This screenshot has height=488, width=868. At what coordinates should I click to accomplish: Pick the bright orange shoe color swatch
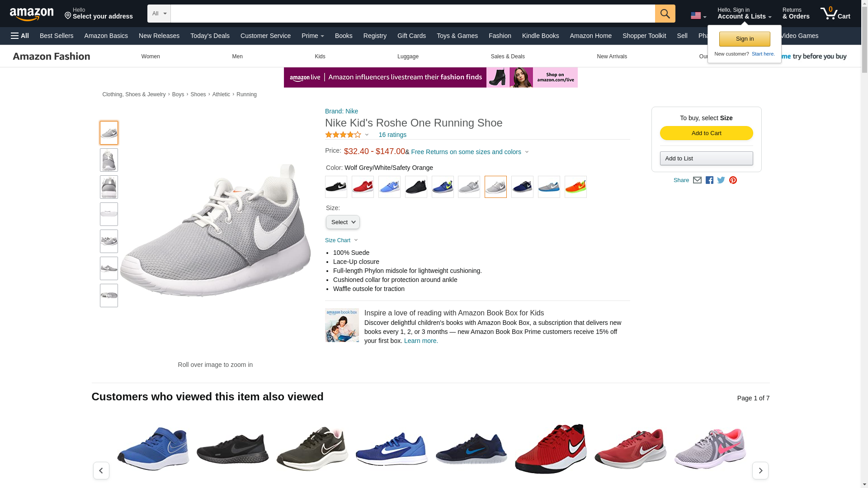pyautogui.click(x=575, y=187)
